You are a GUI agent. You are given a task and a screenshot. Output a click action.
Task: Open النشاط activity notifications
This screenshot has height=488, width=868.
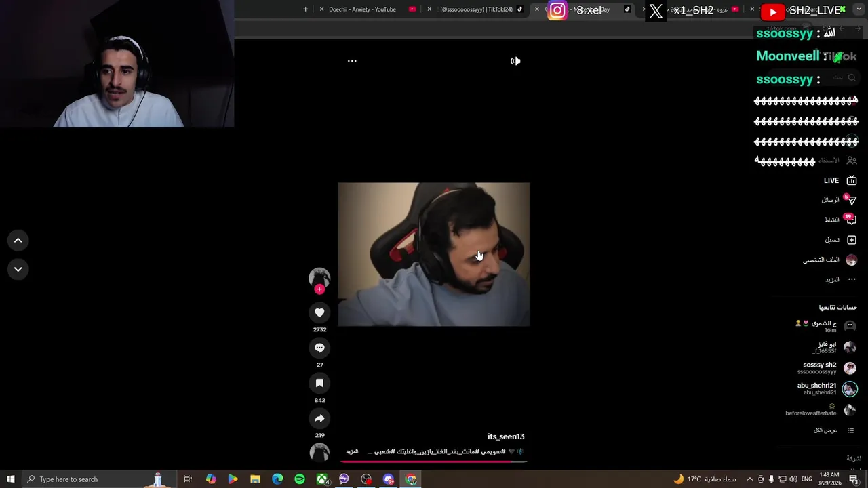pyautogui.click(x=840, y=220)
